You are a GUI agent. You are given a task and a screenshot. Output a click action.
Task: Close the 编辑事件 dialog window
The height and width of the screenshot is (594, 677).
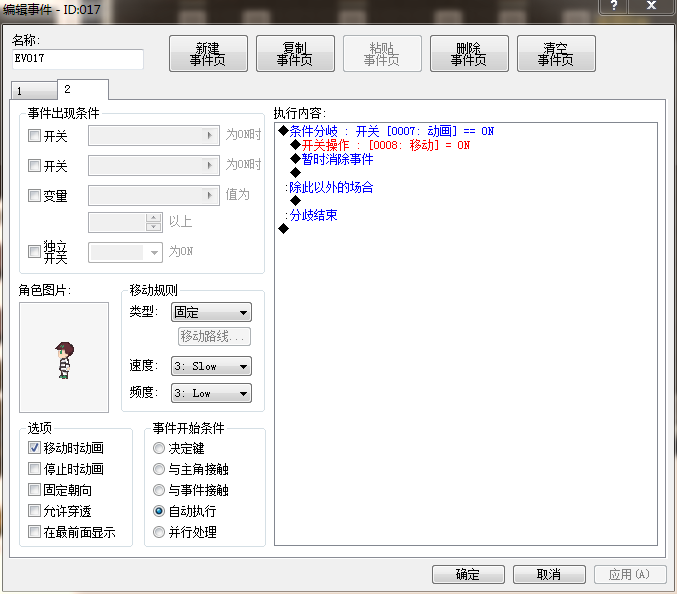coord(652,6)
